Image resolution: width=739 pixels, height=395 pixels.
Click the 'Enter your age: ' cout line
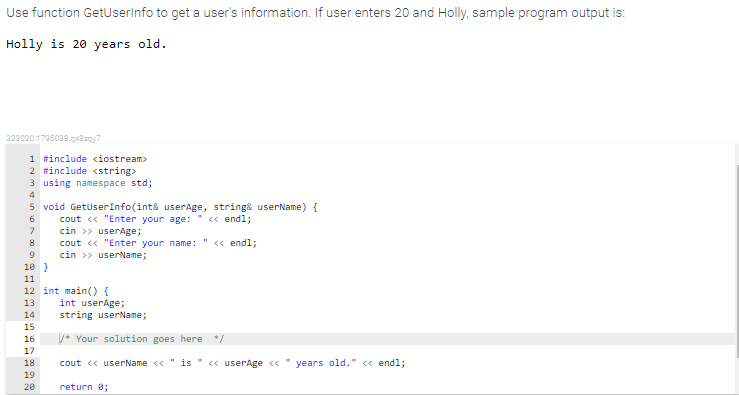point(156,219)
